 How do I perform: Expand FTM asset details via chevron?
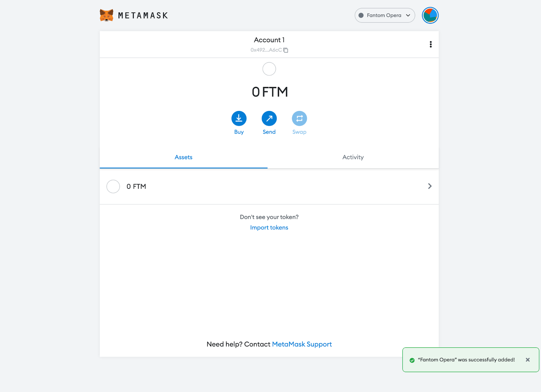[x=430, y=186]
